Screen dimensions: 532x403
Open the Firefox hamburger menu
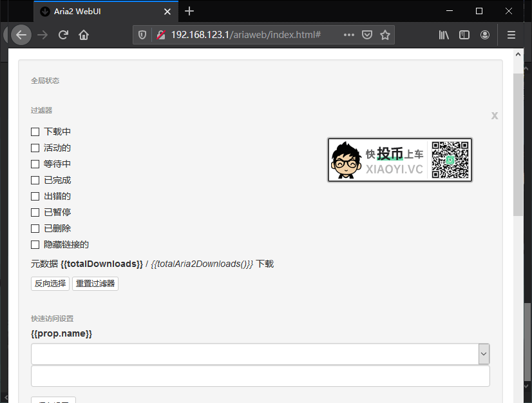511,34
